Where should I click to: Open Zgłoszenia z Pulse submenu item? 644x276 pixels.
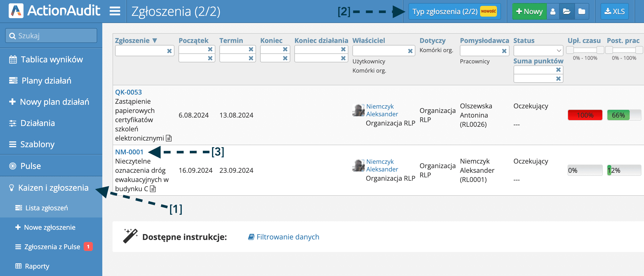tap(51, 247)
